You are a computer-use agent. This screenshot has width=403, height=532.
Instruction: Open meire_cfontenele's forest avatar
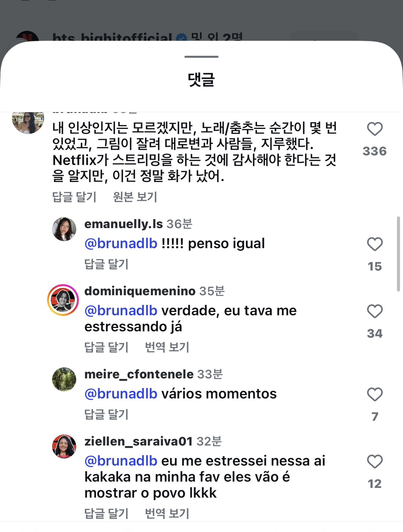64,379
